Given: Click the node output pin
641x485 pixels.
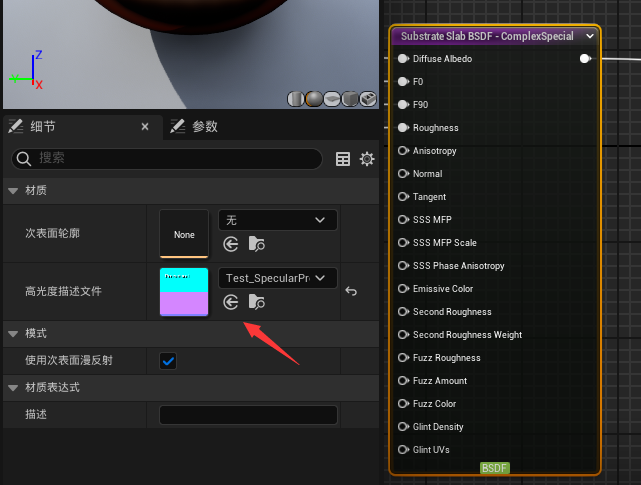Looking at the screenshot, I should click(x=585, y=59).
